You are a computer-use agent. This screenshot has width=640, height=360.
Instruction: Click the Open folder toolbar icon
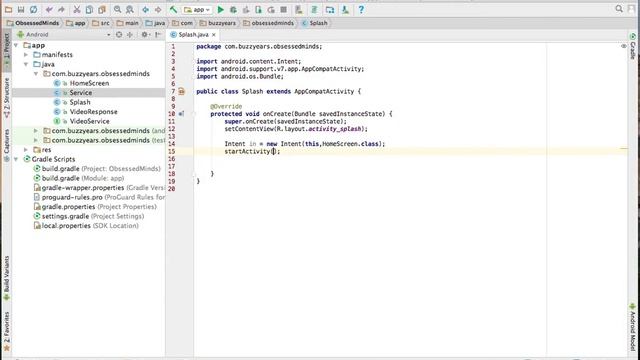tap(8, 9)
